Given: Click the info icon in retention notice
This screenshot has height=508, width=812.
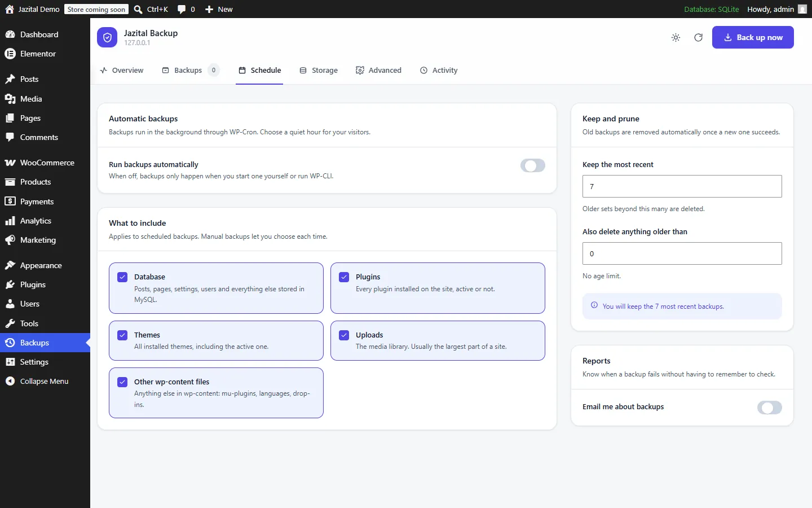Looking at the screenshot, I should tap(594, 305).
